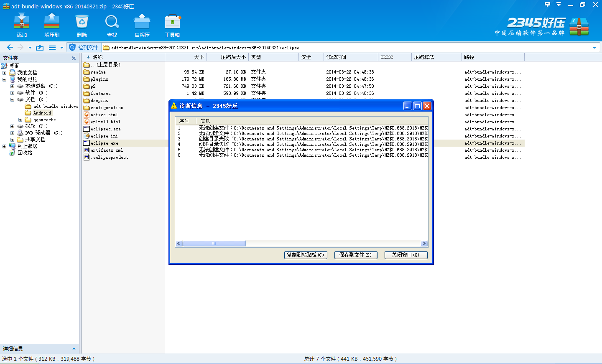Sort by 名称 column header
Viewport: 602px width, 364px height.
pos(123,57)
